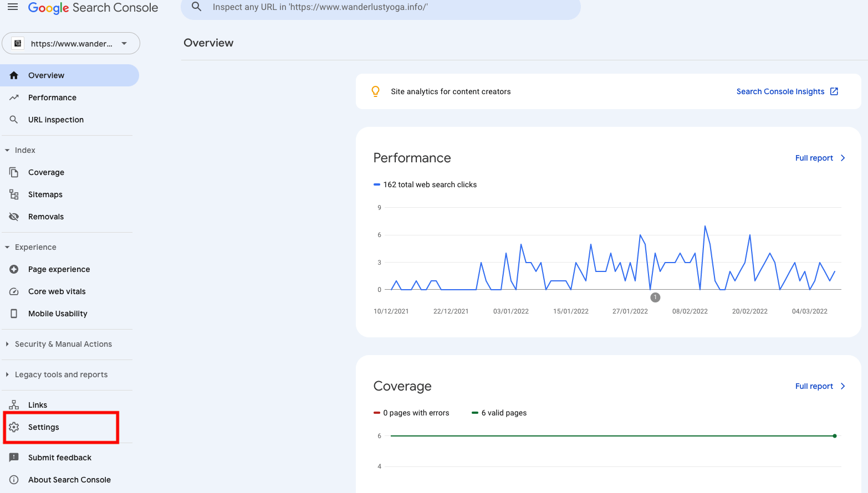
Task: Click the Mobile Usability phone icon
Action: (14, 314)
